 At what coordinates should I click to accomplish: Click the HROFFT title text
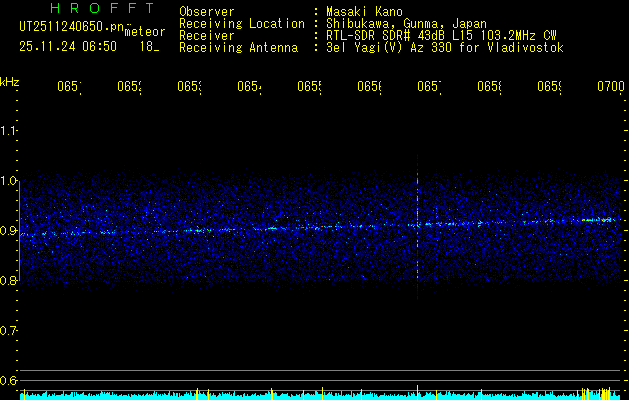103,8
